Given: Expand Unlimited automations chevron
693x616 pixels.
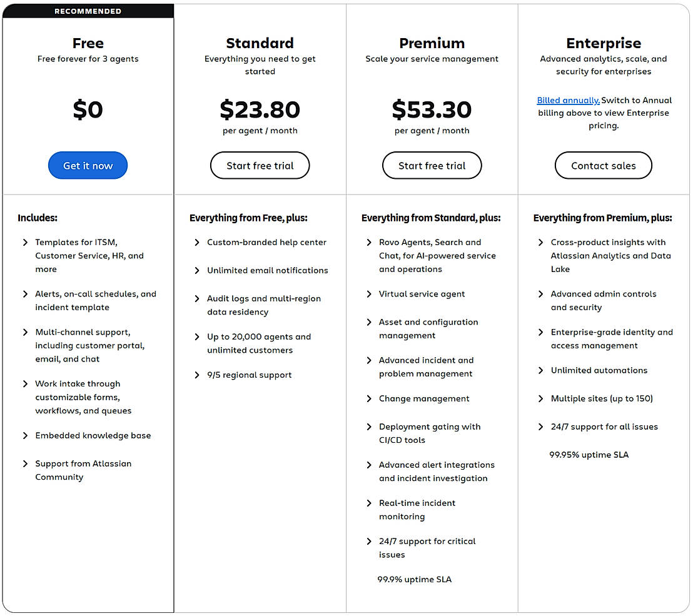Looking at the screenshot, I should (541, 370).
